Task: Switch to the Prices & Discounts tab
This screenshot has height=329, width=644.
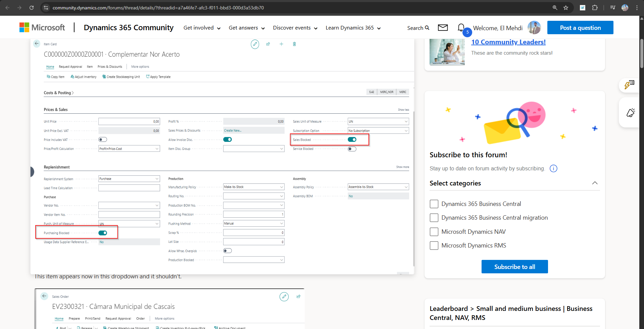Action: pyautogui.click(x=110, y=66)
